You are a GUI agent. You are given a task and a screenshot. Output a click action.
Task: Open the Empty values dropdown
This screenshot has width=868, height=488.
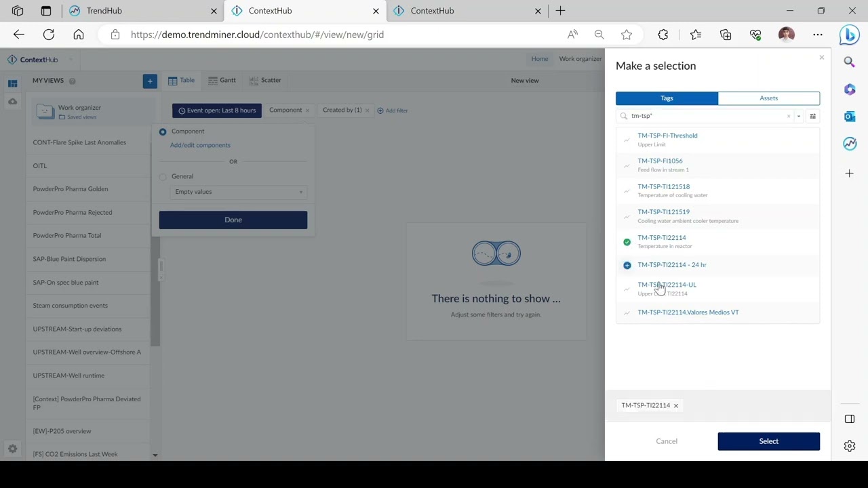coord(238,192)
